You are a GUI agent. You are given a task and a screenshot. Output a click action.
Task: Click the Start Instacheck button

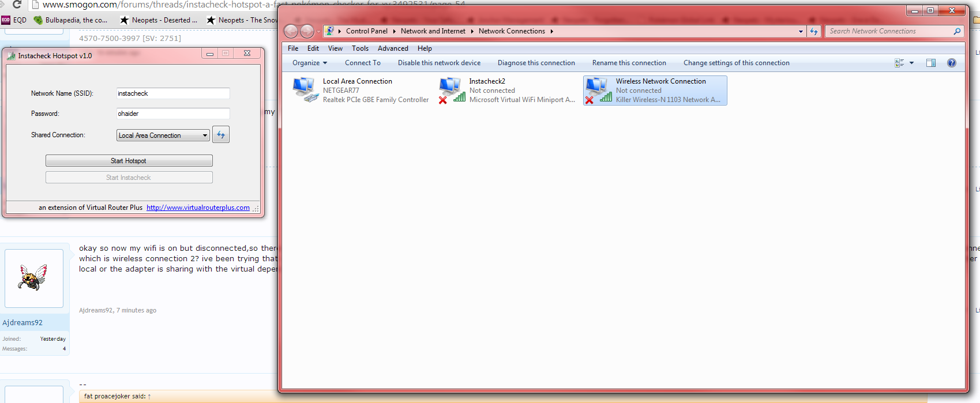129,178
